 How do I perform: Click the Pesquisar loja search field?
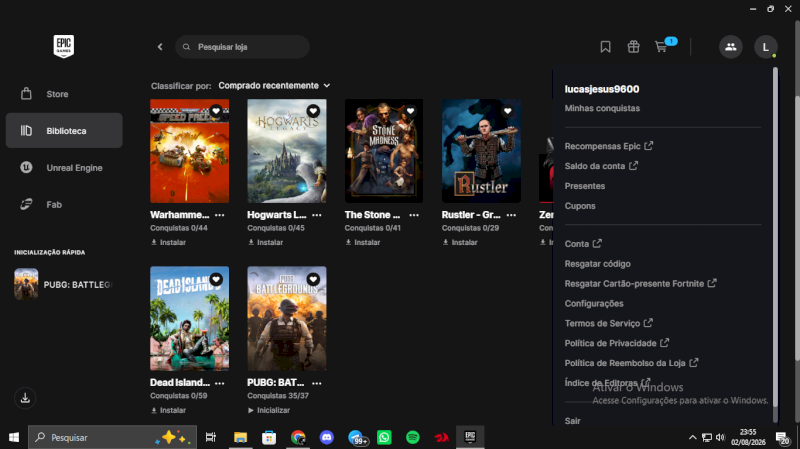click(242, 47)
